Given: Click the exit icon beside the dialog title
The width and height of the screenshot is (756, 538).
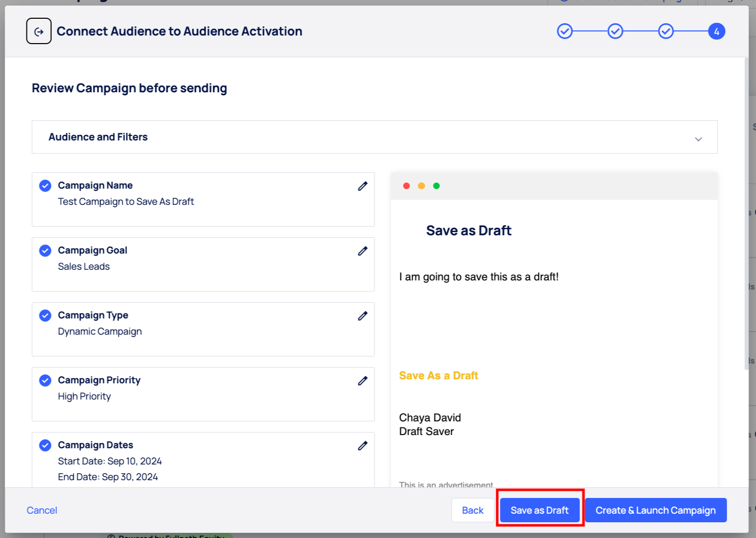Looking at the screenshot, I should (39, 31).
